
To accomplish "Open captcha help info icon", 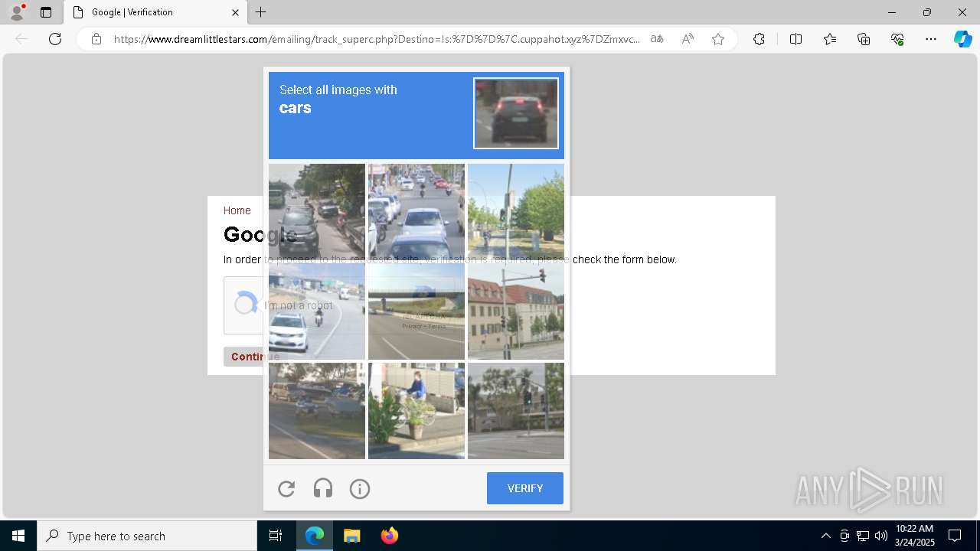I will 360,488.
